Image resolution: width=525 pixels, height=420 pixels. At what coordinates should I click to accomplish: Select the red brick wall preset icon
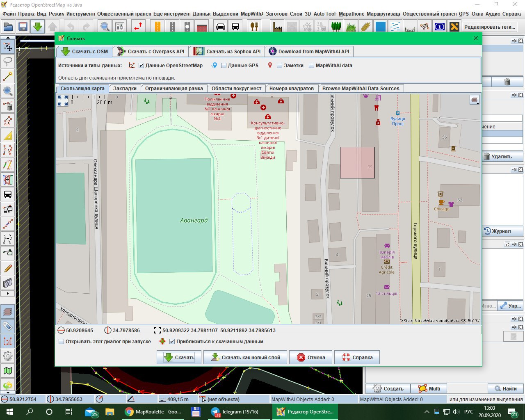coord(202,27)
